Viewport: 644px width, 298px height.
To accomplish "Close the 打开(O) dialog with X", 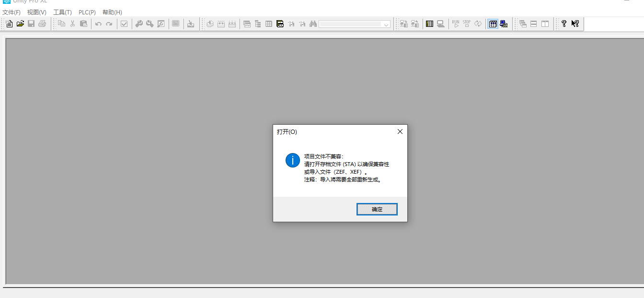I will coord(400,131).
